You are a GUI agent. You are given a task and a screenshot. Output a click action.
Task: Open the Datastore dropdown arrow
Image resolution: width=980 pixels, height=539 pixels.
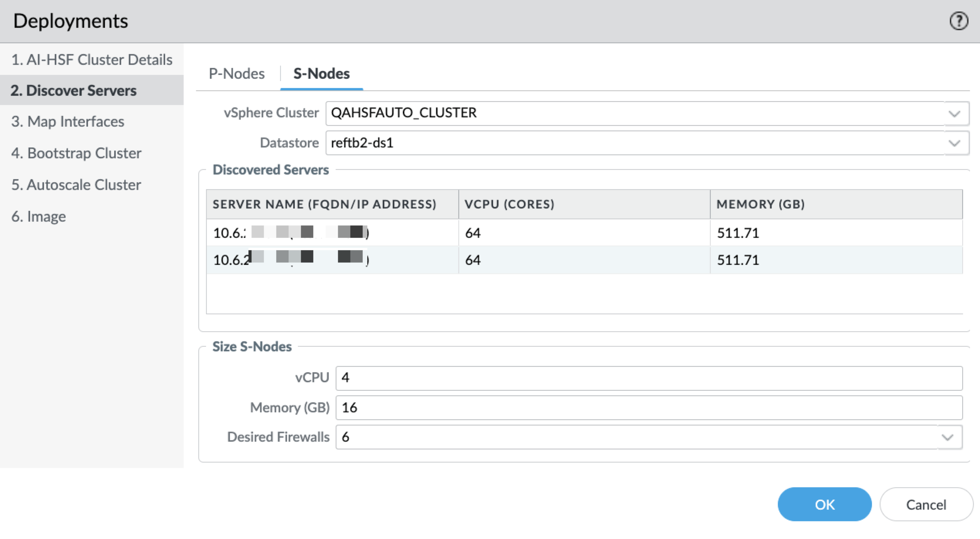pyautogui.click(x=954, y=143)
